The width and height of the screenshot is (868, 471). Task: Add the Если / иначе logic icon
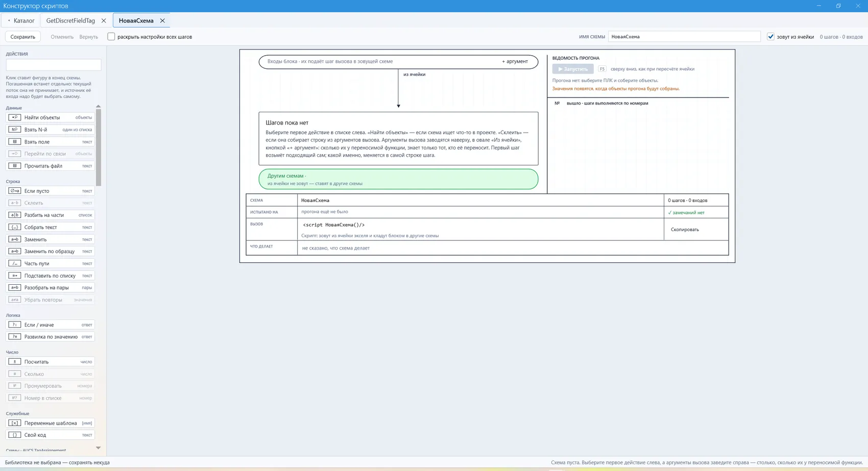tap(14, 325)
